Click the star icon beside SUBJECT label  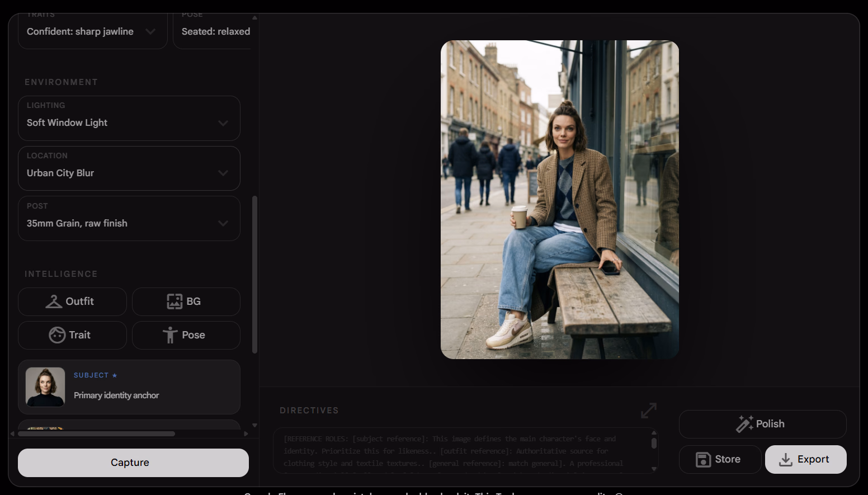point(115,375)
